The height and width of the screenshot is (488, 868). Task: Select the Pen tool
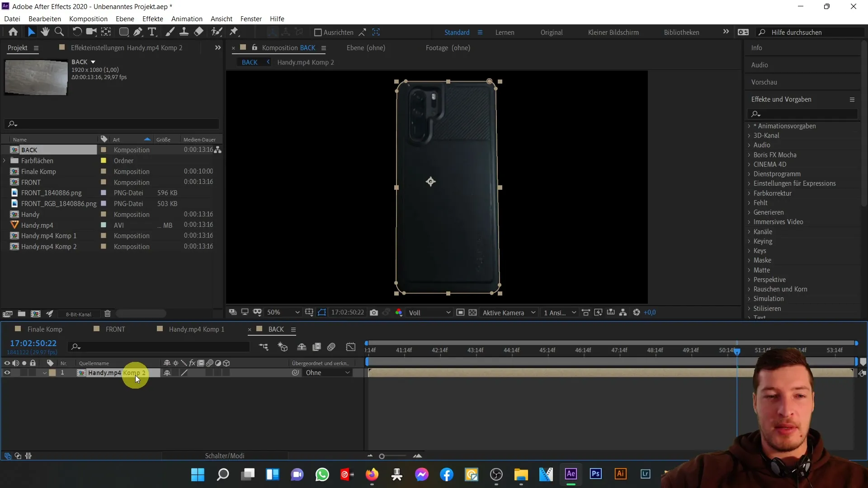138,32
